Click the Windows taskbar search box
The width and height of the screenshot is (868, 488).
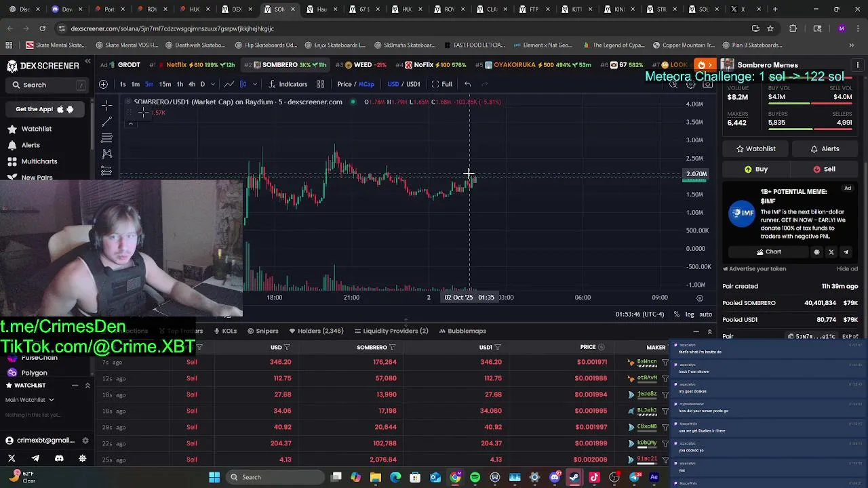coord(275,477)
